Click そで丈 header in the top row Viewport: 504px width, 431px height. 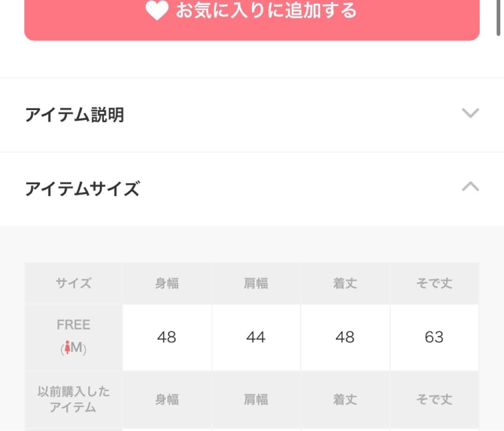[434, 283]
